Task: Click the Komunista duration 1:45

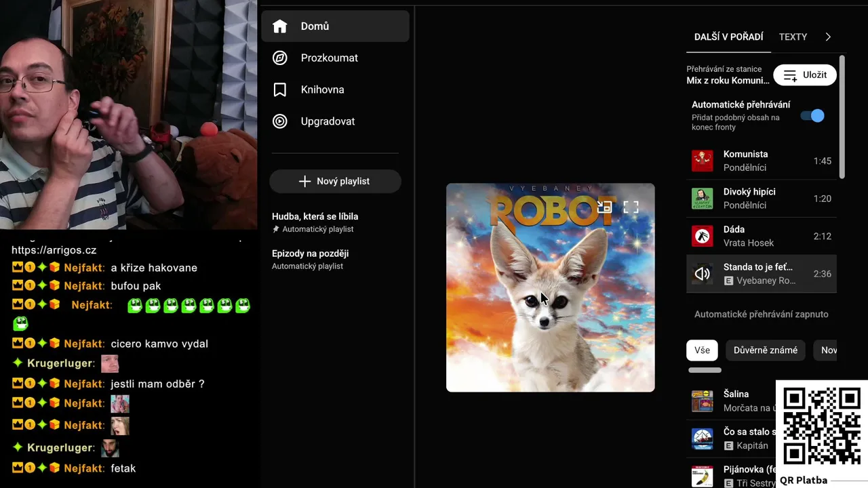Action: coord(823,161)
